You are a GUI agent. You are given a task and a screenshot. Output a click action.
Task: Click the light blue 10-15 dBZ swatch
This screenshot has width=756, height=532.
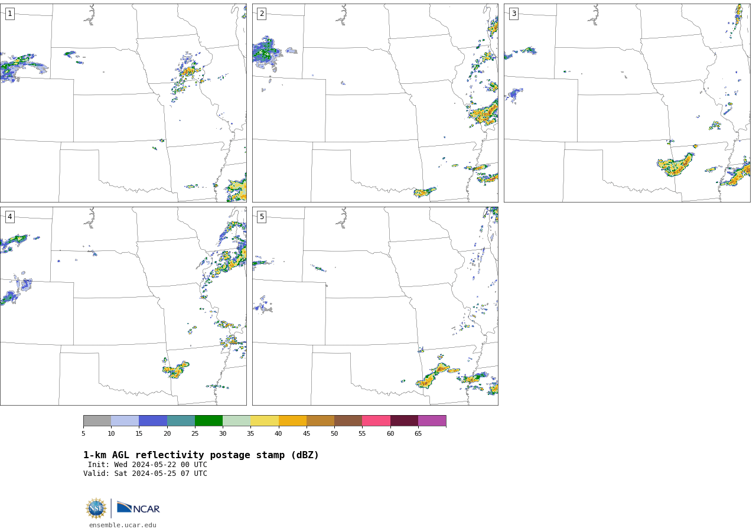point(125,421)
